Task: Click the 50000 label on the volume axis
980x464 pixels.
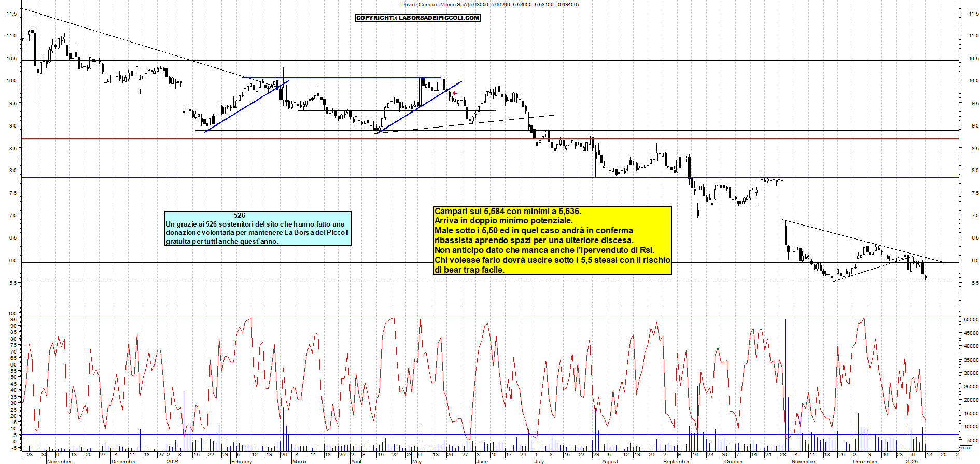Action: coord(971,320)
